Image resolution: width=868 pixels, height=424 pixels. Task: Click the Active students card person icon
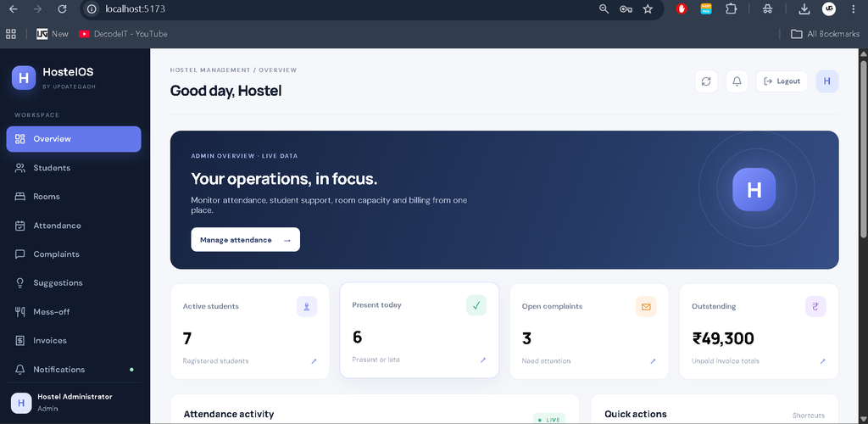coord(307,306)
